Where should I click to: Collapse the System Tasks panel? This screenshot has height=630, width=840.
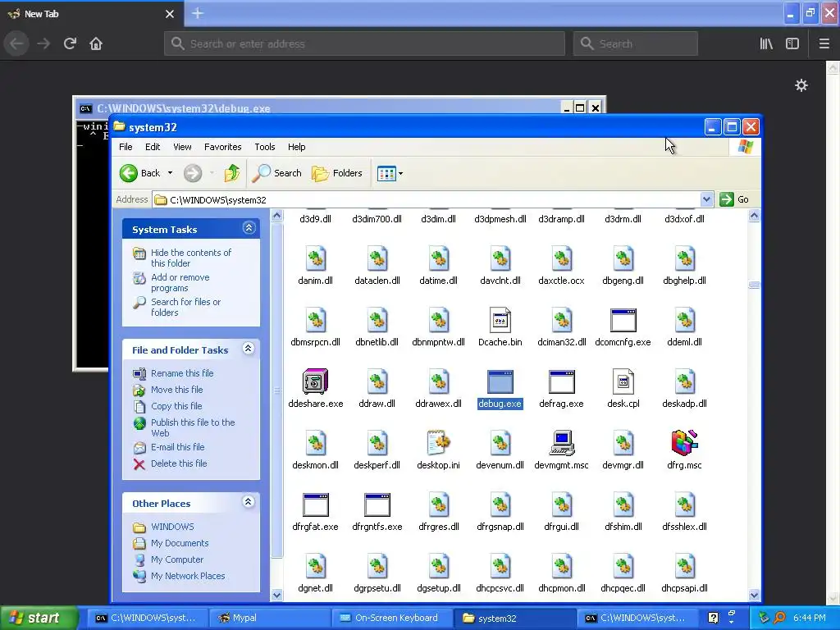(249, 228)
